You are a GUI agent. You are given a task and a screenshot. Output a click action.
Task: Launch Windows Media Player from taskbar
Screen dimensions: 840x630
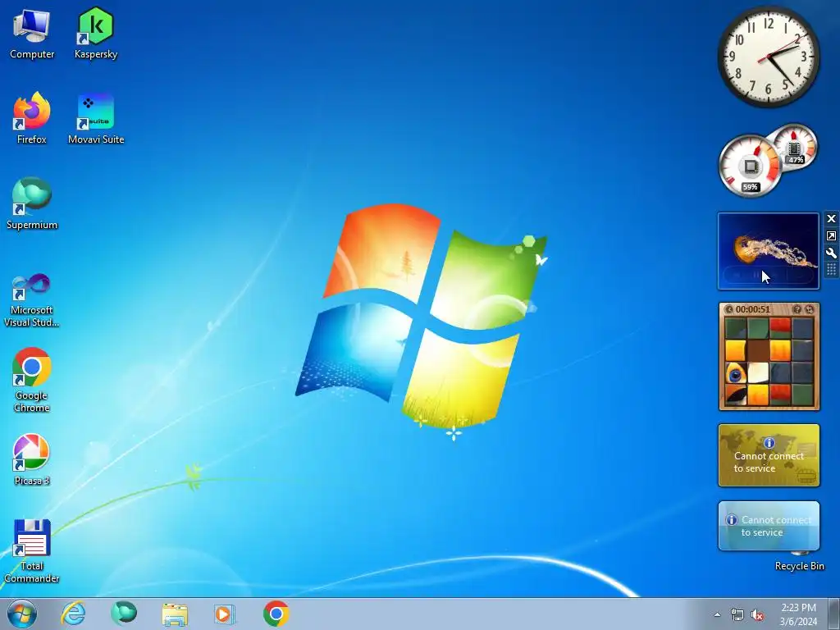(224, 614)
